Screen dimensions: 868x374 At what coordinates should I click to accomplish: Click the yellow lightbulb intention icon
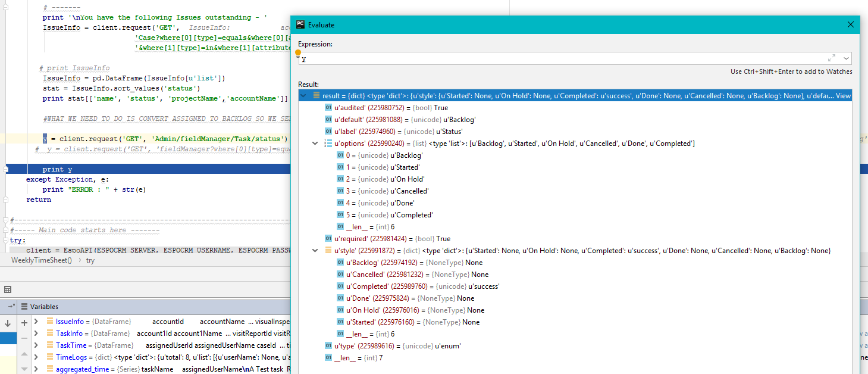tap(298, 52)
